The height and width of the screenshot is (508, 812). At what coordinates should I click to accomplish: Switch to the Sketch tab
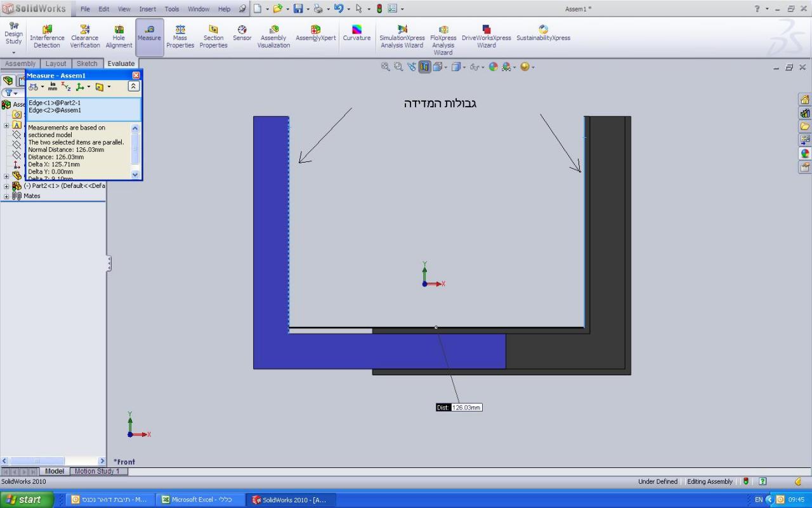coord(87,63)
